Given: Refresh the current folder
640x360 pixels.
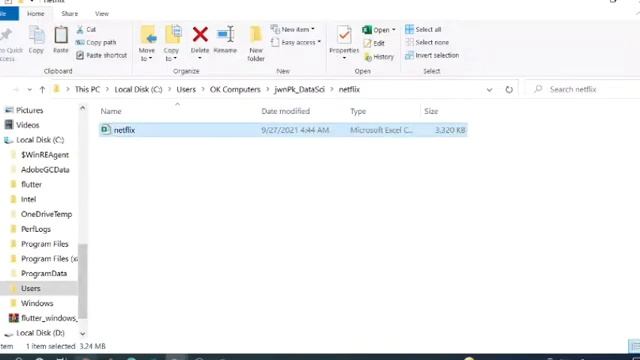Looking at the screenshot, I should 509,89.
